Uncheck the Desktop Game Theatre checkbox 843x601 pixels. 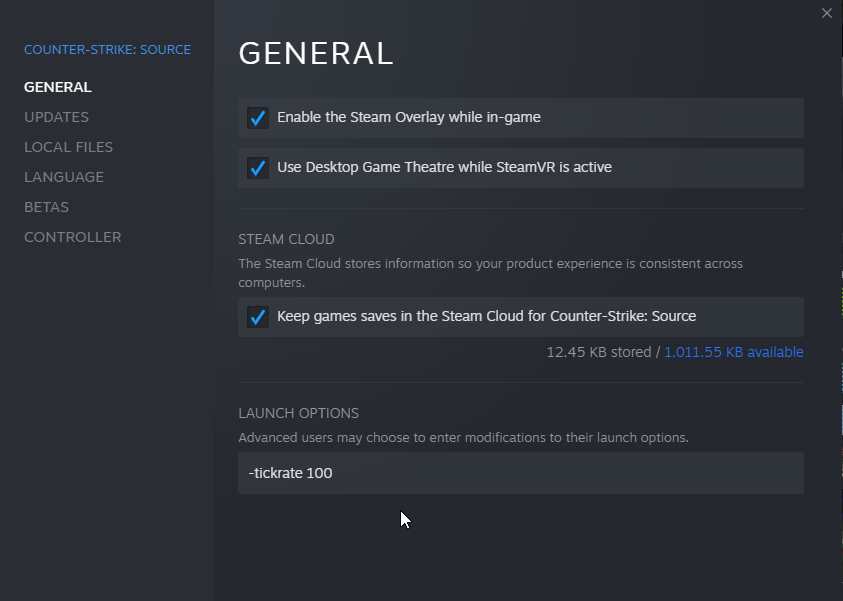[x=258, y=168]
